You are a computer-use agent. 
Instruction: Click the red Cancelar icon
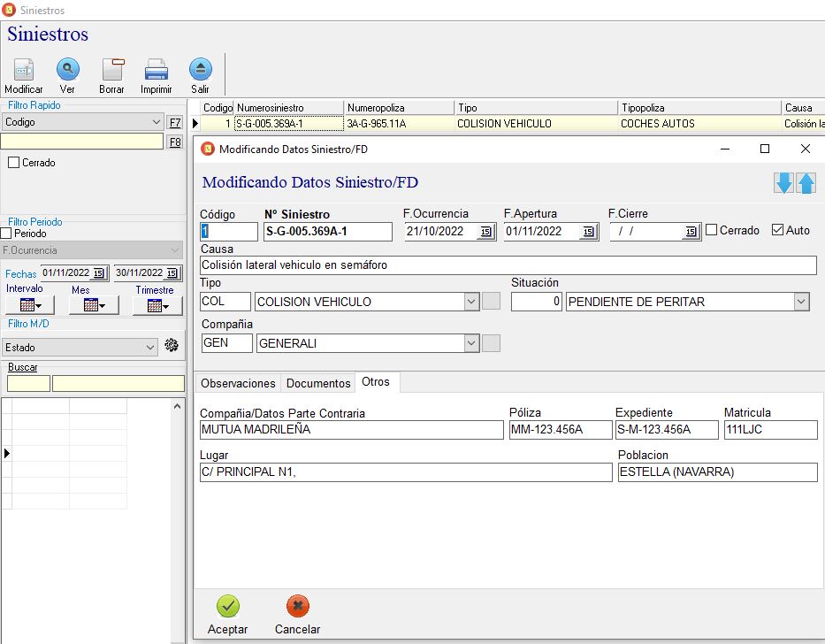coord(298,606)
